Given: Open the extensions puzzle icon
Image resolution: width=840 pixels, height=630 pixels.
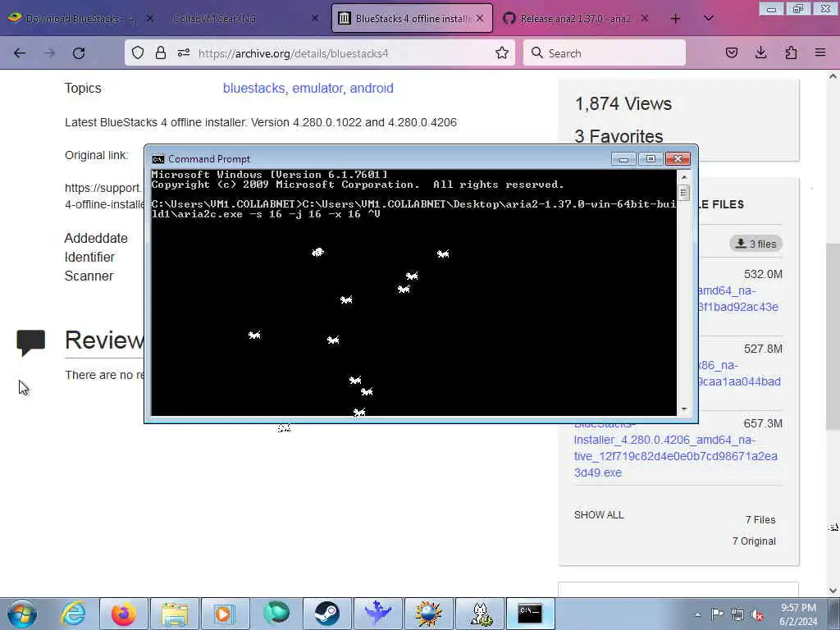Looking at the screenshot, I should click(791, 53).
